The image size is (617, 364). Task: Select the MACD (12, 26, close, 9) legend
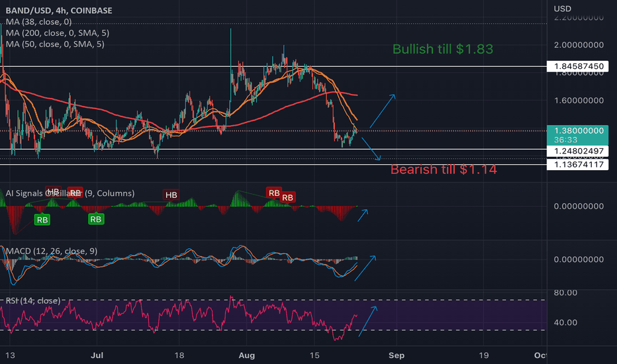52,251
